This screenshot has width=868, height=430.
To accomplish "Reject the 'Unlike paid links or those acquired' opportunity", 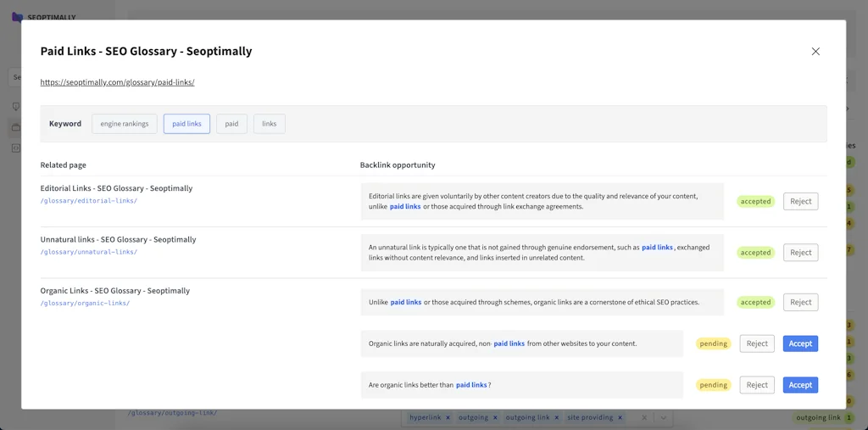I will pyautogui.click(x=800, y=302).
